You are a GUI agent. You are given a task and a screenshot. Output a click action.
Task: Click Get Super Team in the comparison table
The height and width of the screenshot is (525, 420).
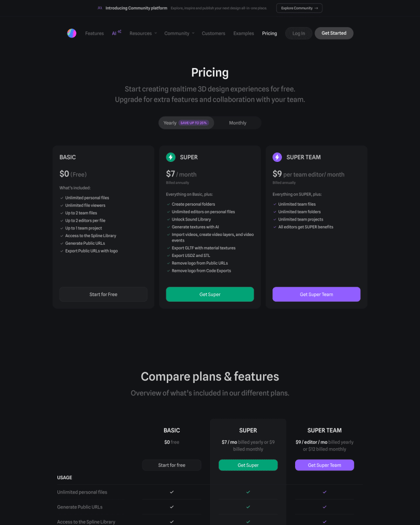click(324, 465)
